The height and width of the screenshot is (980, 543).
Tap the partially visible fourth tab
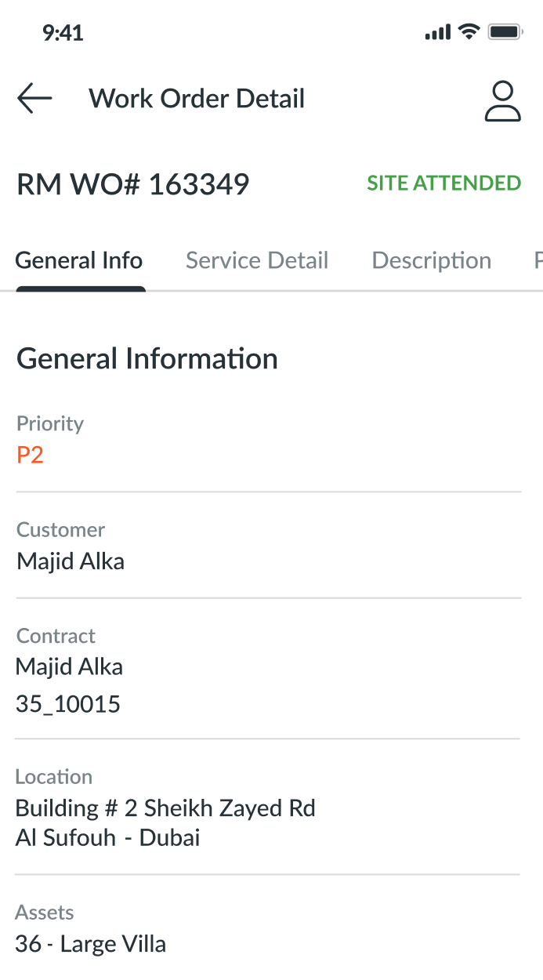point(538,260)
